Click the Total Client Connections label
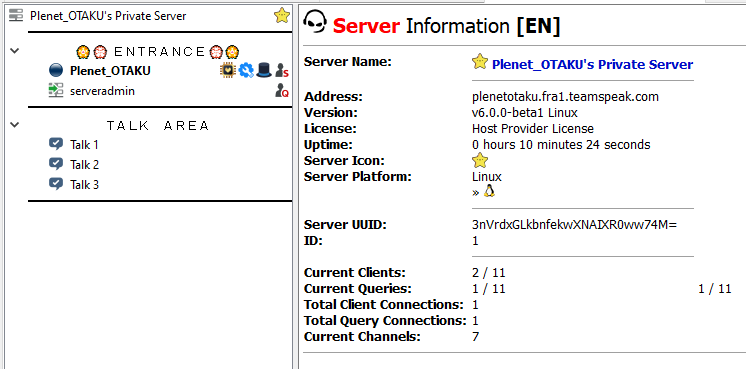The height and width of the screenshot is (369, 746). (383, 305)
